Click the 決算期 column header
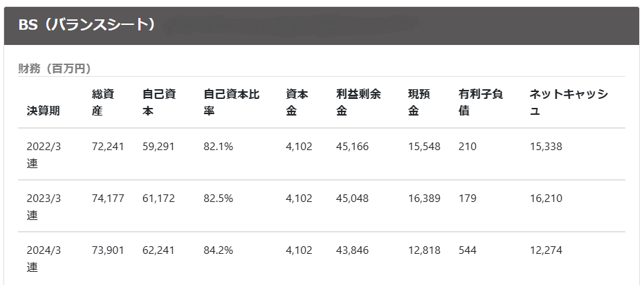Image resolution: width=644 pixels, height=285 pixels. [44, 111]
